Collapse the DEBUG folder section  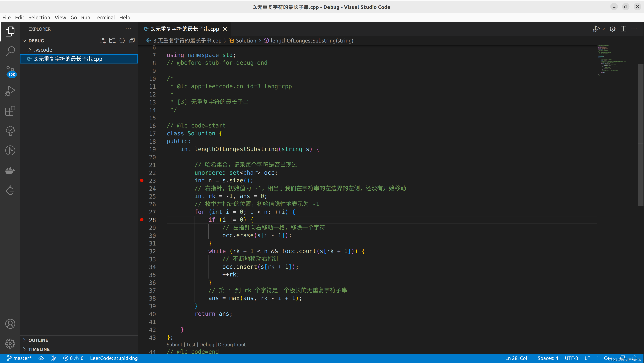(x=24, y=40)
